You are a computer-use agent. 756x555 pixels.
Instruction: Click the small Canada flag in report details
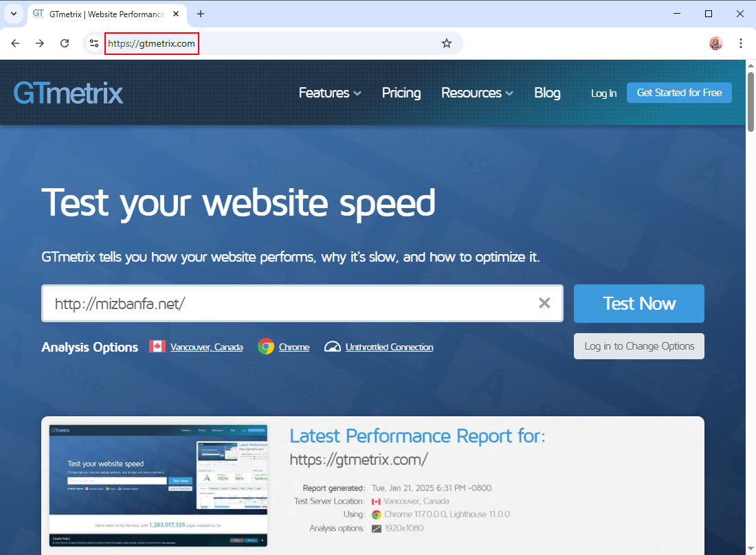coord(376,501)
